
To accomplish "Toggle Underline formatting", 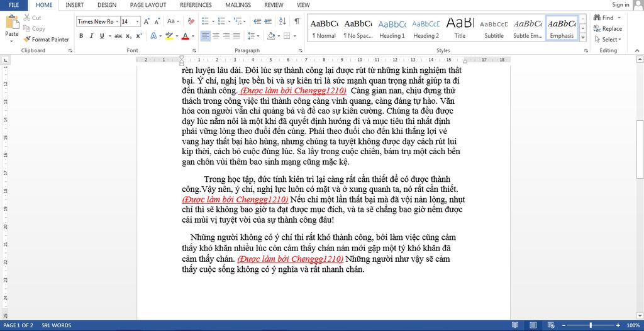I will 102,36.
